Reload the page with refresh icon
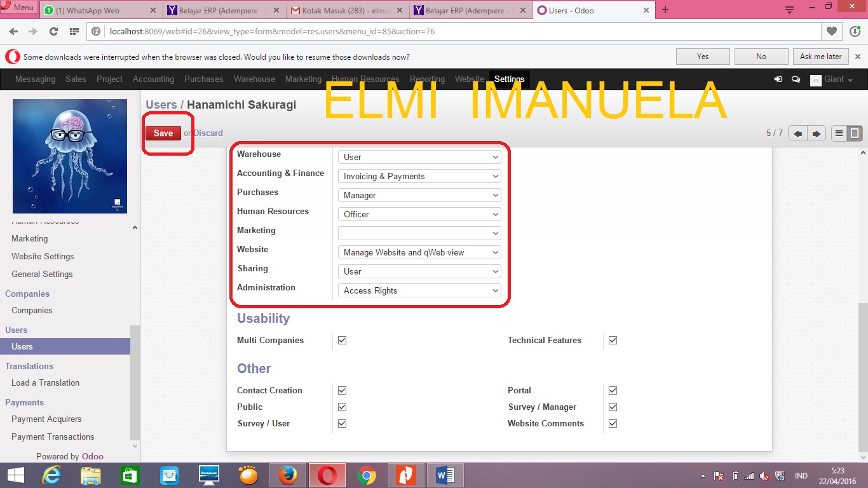The image size is (868, 488). tap(53, 31)
